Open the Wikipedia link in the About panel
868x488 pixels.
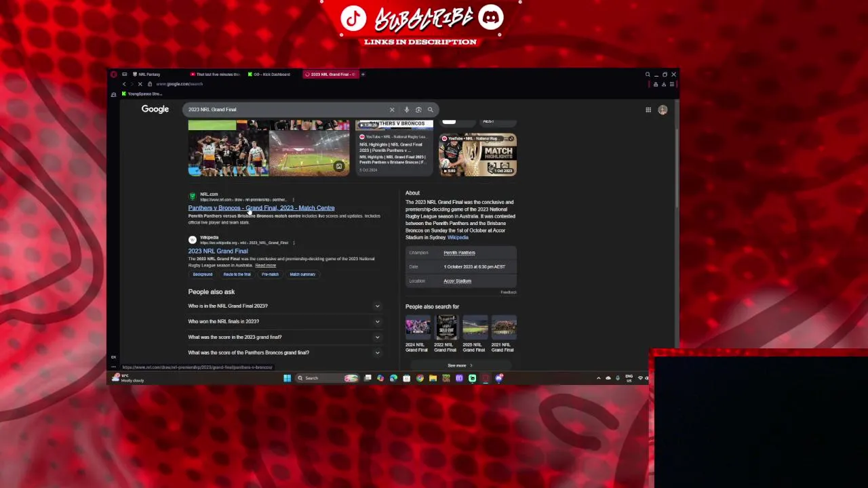[x=458, y=238]
